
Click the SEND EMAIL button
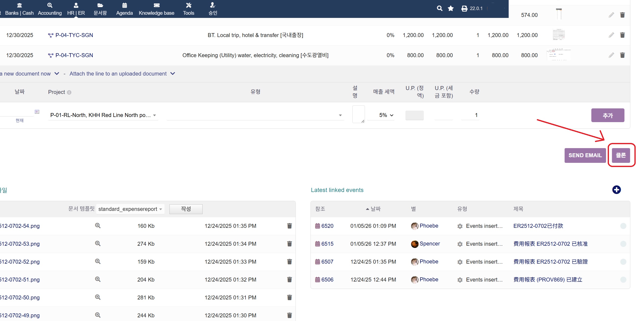(x=585, y=155)
